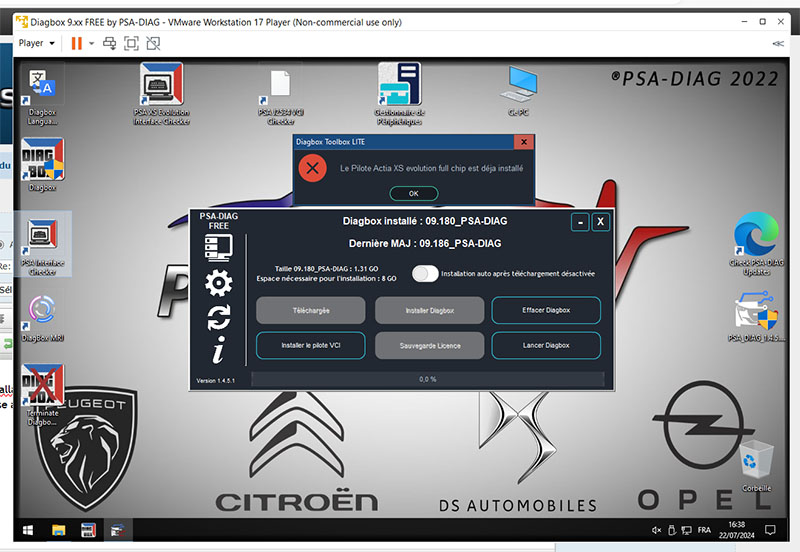This screenshot has width=800, height=552.
Task: Toggle auto installation after download switch
Action: click(x=425, y=273)
